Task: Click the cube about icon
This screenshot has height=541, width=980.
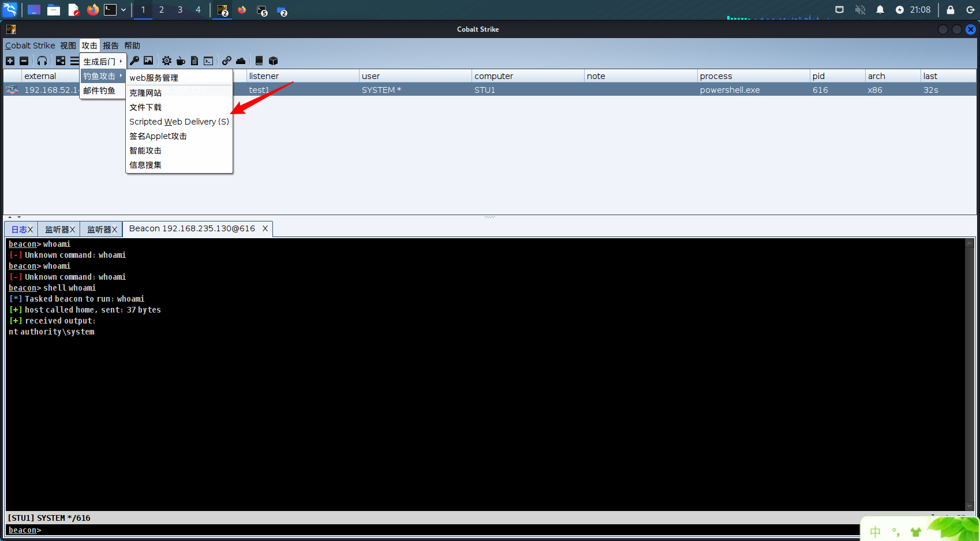Action: [274, 61]
